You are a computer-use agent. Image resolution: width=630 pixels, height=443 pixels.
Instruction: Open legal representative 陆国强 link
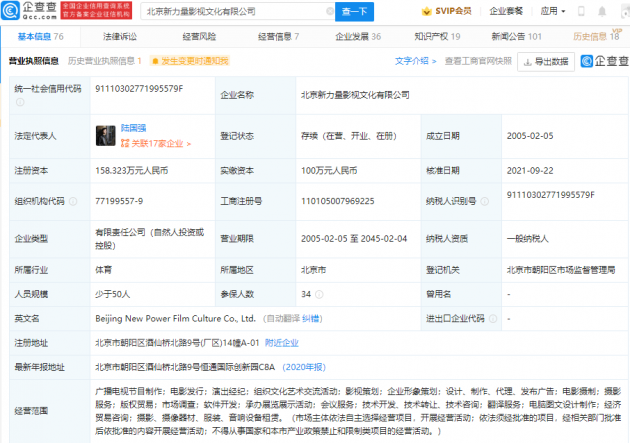click(133, 128)
